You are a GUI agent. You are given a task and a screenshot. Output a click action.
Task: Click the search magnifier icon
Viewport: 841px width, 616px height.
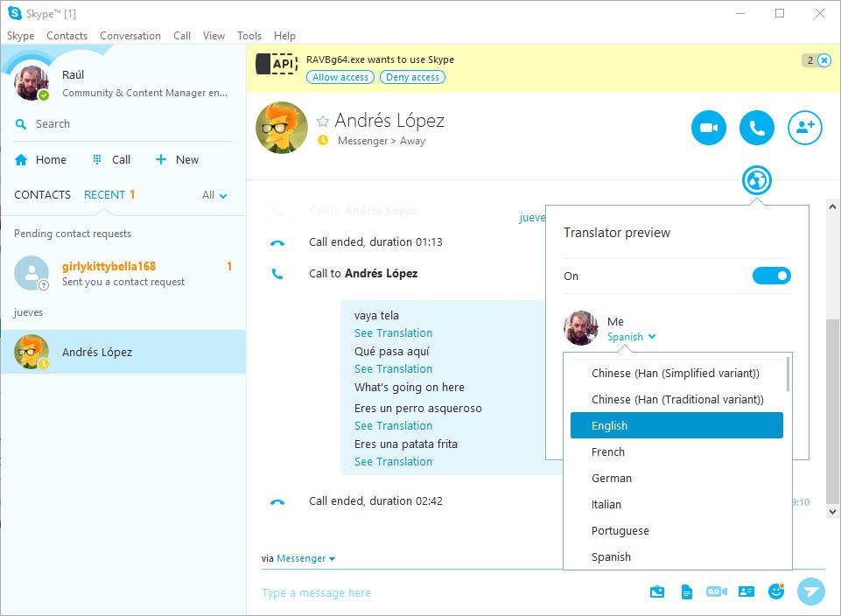tap(21, 124)
